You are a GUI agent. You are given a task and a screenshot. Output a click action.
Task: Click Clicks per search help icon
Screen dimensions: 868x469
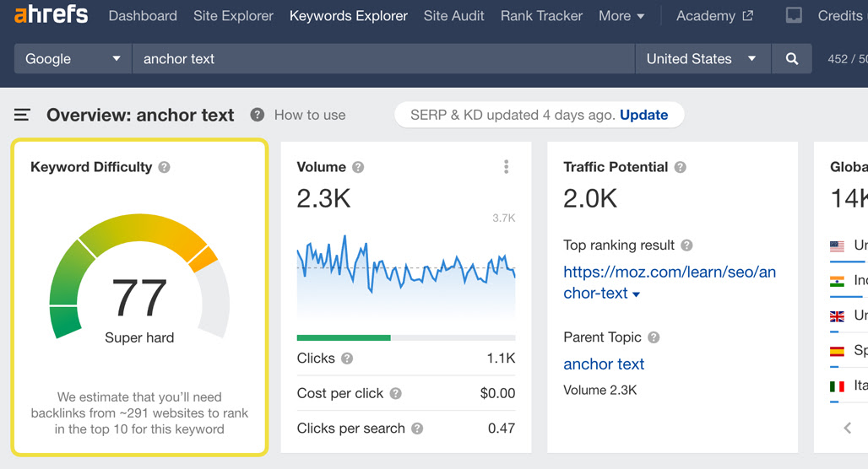[417, 428]
